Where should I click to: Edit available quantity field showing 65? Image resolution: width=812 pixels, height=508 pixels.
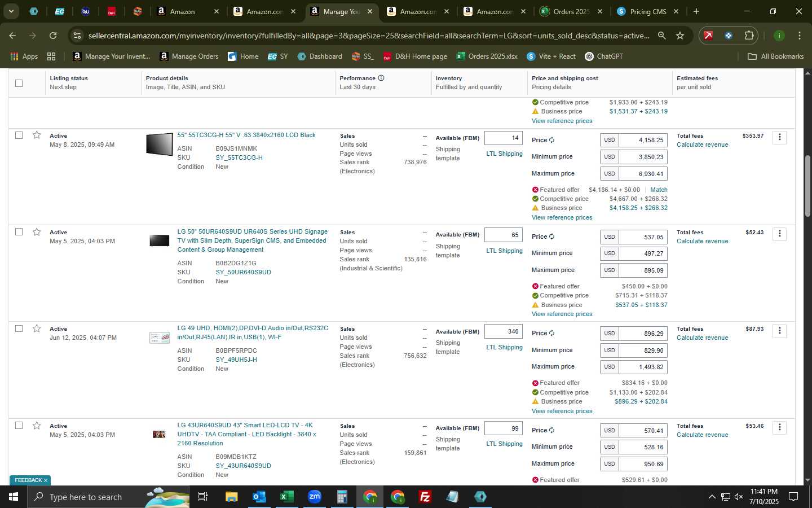[504, 235]
